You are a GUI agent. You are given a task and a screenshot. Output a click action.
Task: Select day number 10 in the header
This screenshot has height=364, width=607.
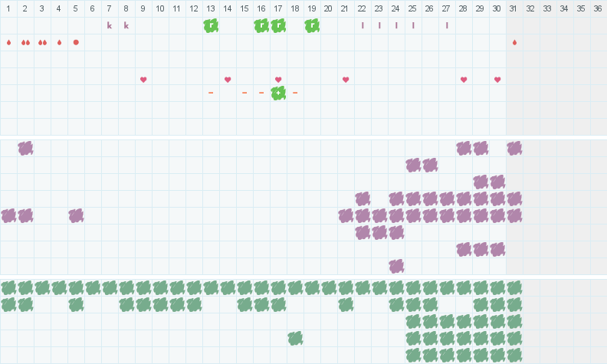click(x=160, y=8)
